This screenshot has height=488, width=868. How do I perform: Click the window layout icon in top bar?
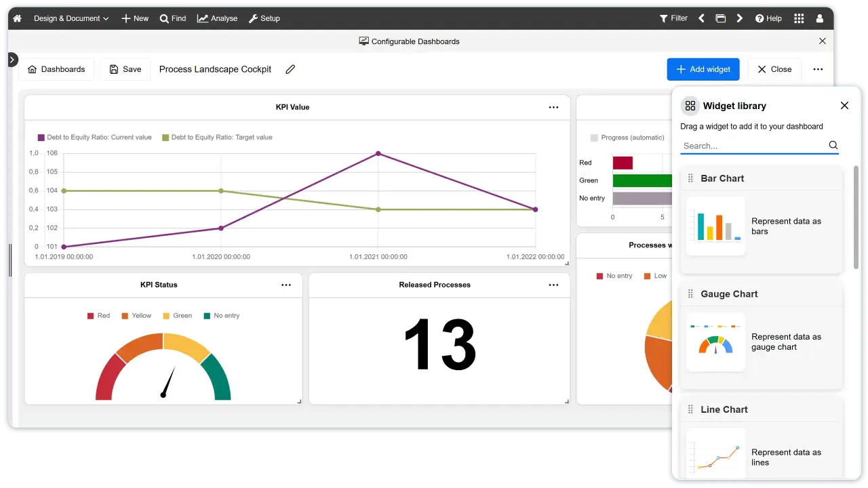point(720,18)
